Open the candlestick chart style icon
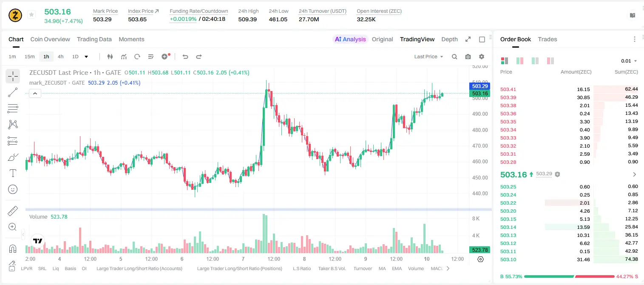Image resolution: width=644 pixels, height=285 pixels. [110, 57]
